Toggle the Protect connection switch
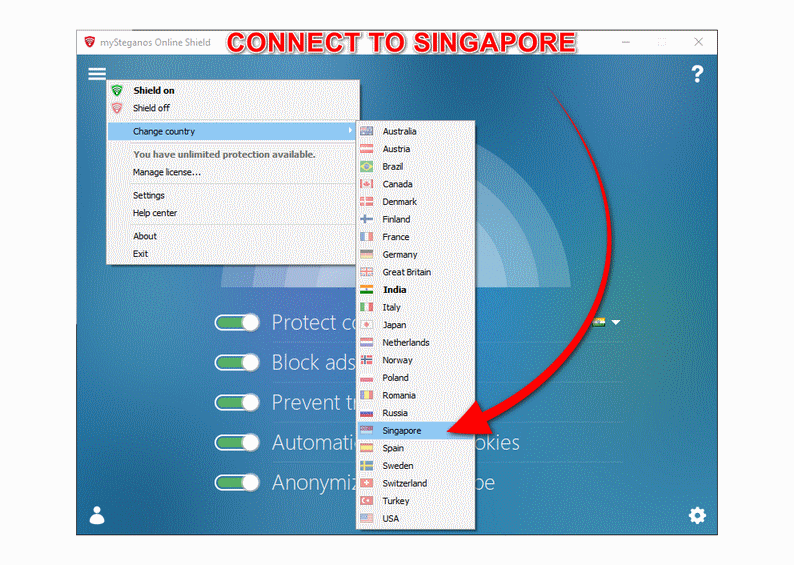 pos(237,322)
